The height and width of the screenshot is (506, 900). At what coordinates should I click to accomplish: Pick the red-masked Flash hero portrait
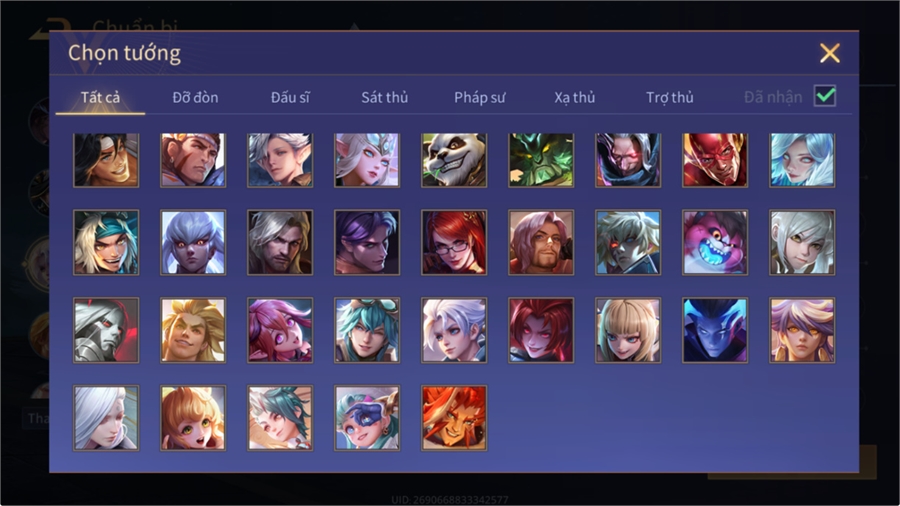[x=715, y=160]
